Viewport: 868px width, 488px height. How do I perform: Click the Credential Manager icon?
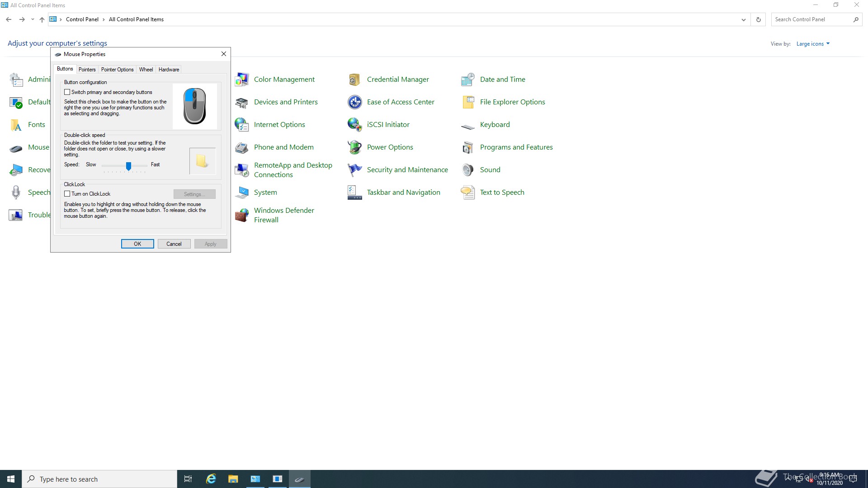(354, 80)
